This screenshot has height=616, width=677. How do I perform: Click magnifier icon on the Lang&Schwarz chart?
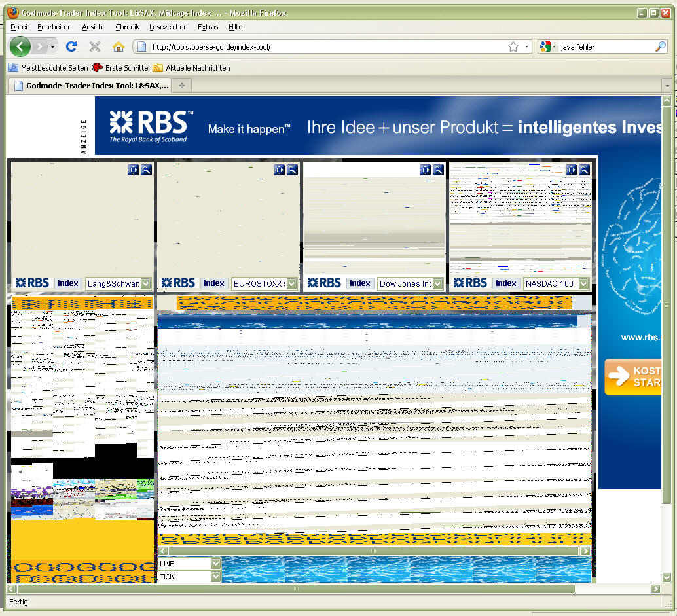[x=146, y=170]
